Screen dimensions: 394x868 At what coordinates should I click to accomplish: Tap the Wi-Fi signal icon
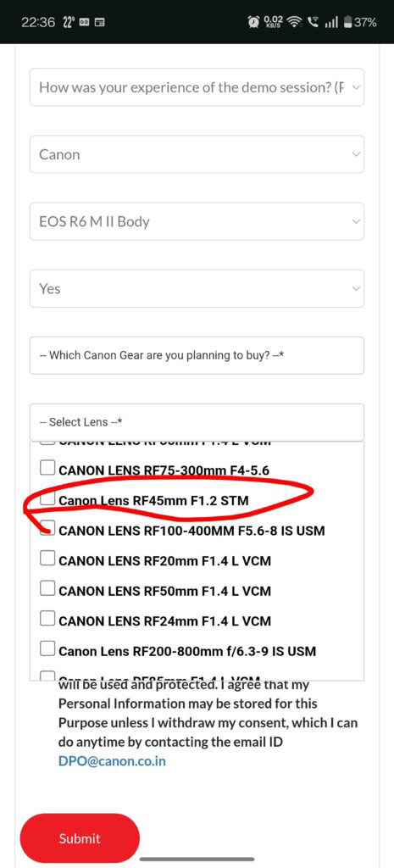coord(295,23)
